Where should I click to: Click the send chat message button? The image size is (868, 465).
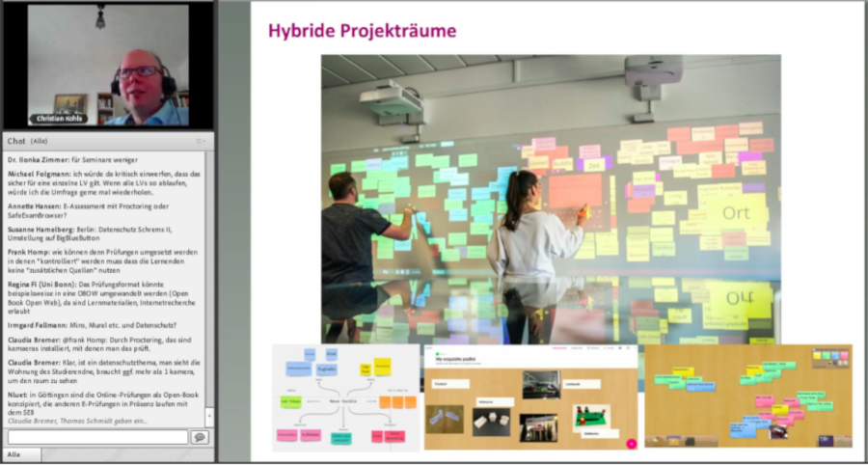coord(200,437)
